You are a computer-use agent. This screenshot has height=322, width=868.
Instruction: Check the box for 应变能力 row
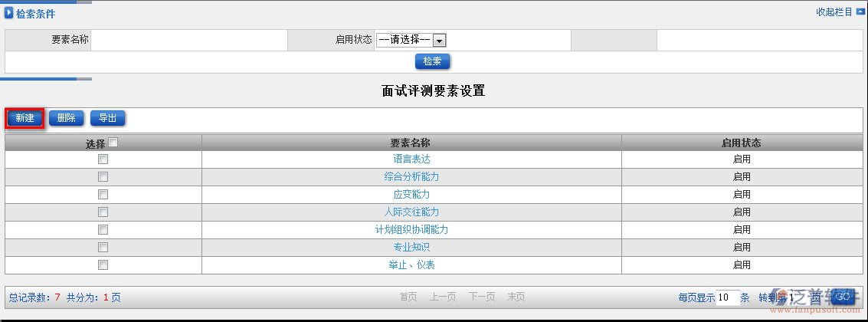(x=103, y=195)
